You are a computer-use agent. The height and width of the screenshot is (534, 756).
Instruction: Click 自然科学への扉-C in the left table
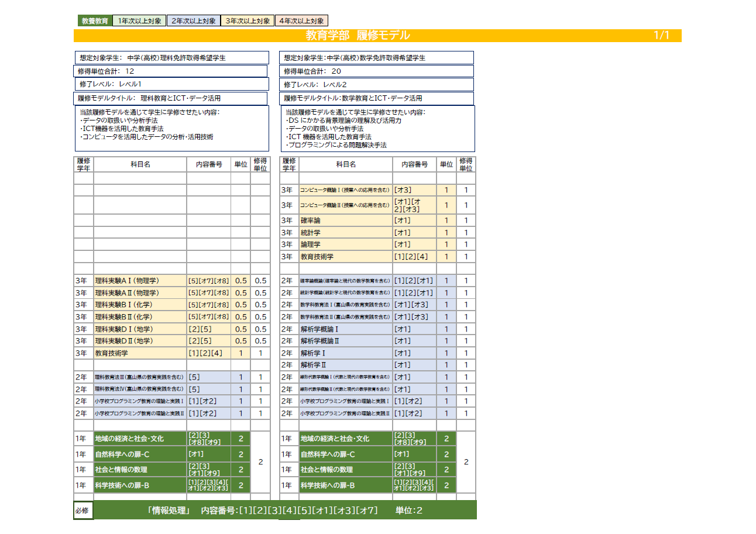pos(140,454)
